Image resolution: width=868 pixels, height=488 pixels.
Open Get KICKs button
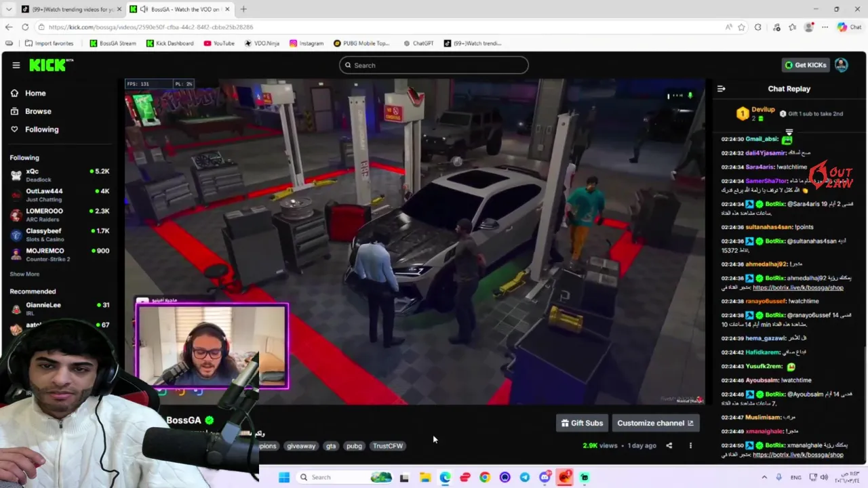pos(806,65)
